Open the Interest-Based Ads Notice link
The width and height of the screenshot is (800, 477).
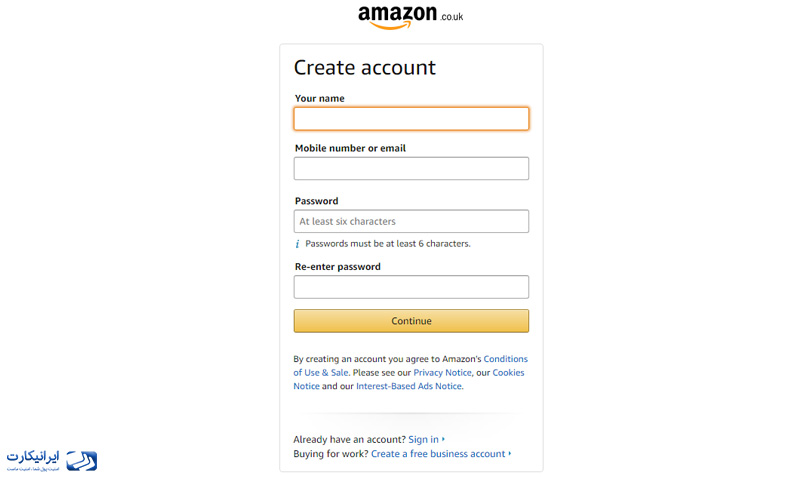(x=409, y=386)
